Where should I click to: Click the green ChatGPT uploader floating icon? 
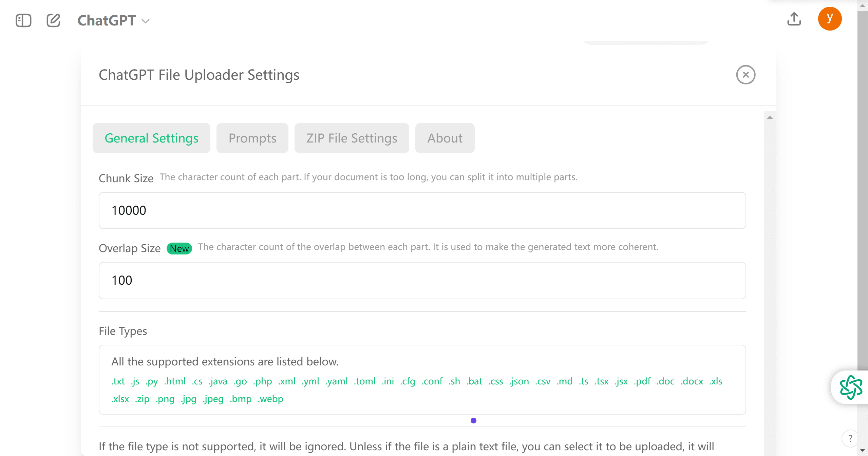point(850,387)
